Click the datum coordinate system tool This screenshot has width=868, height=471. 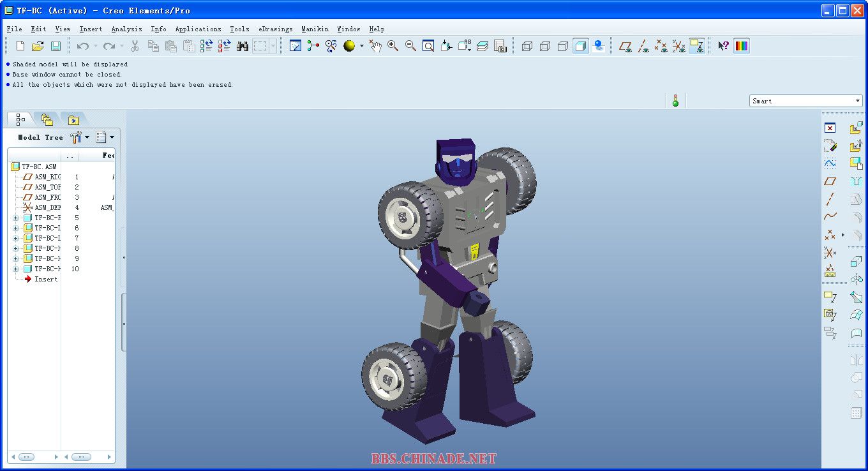coord(830,253)
